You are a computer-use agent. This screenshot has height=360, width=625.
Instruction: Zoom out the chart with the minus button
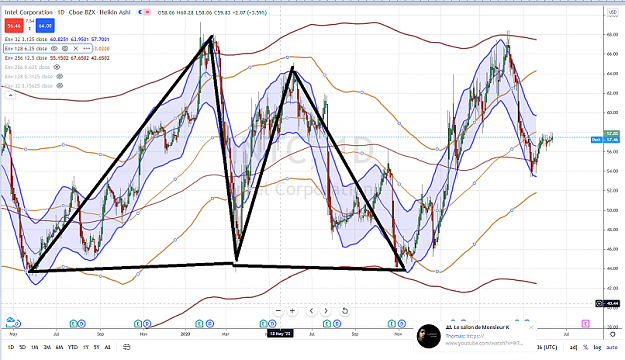tap(278, 311)
